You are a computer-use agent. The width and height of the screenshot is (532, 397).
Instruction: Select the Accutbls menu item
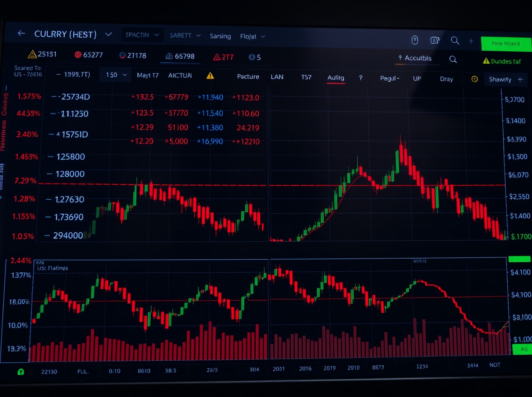(417, 58)
